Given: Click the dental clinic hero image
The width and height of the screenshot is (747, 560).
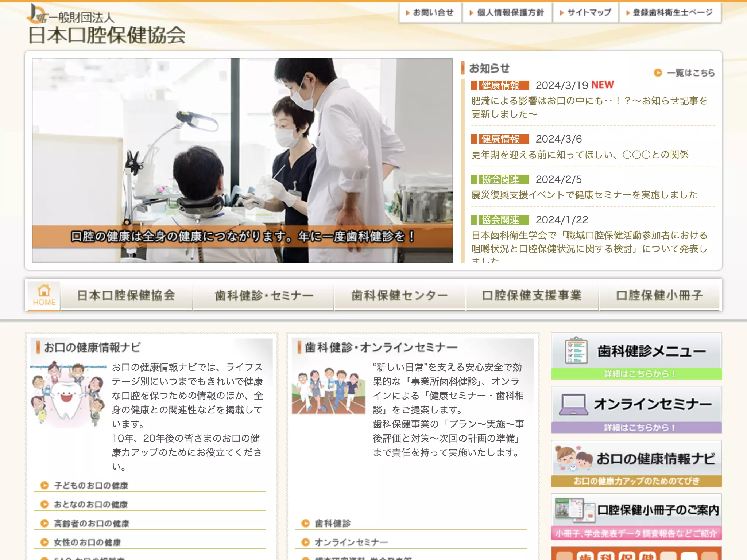Looking at the screenshot, I should (x=243, y=160).
